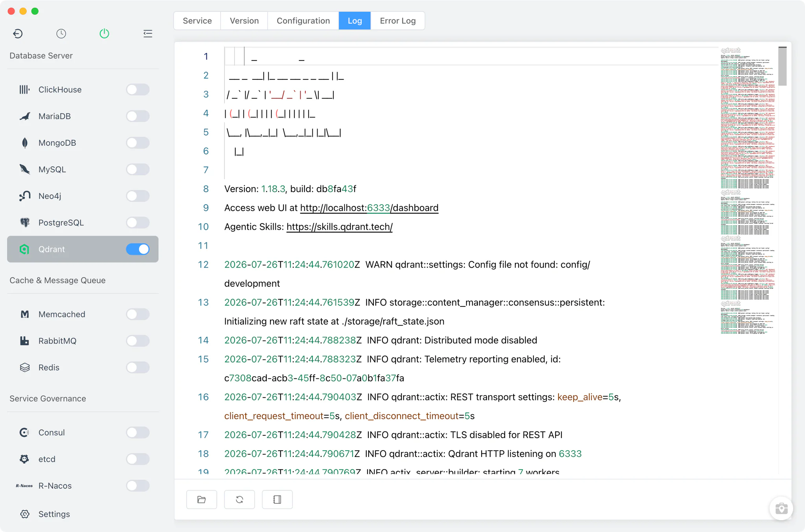
Task: Open Settings in the sidebar
Action: pos(83,514)
